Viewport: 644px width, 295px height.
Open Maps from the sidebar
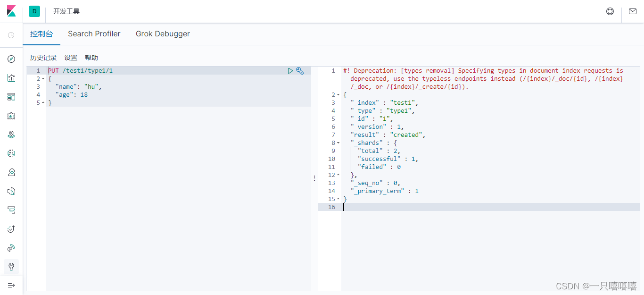pos(11,135)
